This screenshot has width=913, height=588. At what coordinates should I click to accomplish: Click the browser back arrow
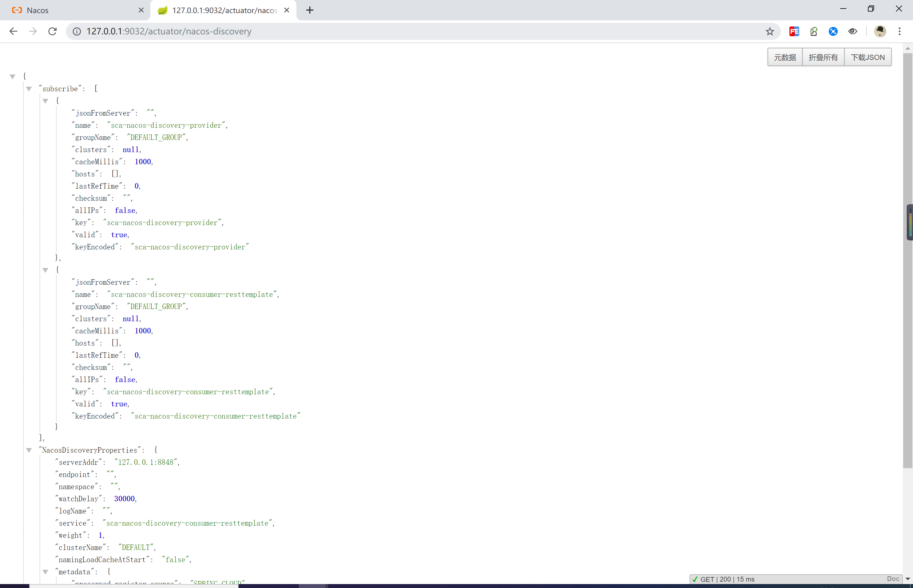(x=13, y=31)
